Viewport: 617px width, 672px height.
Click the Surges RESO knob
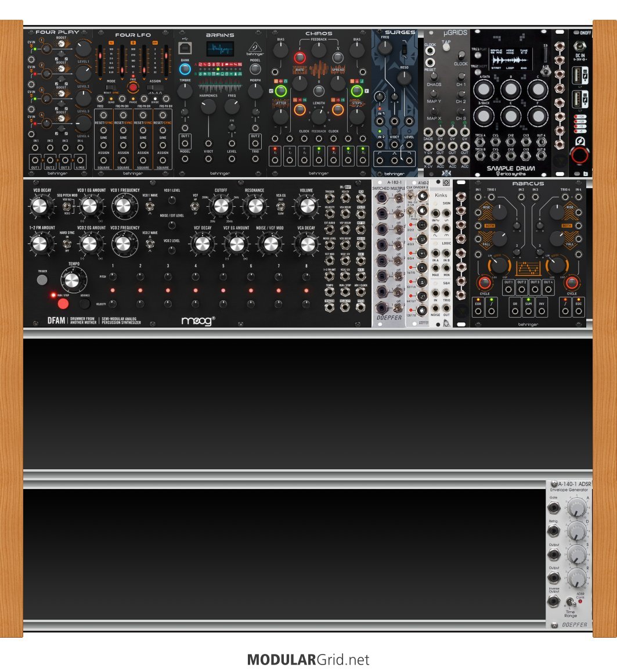(x=404, y=78)
